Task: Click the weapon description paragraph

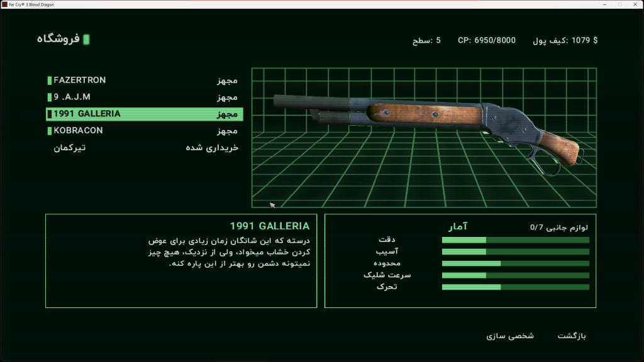Action: click(x=229, y=251)
